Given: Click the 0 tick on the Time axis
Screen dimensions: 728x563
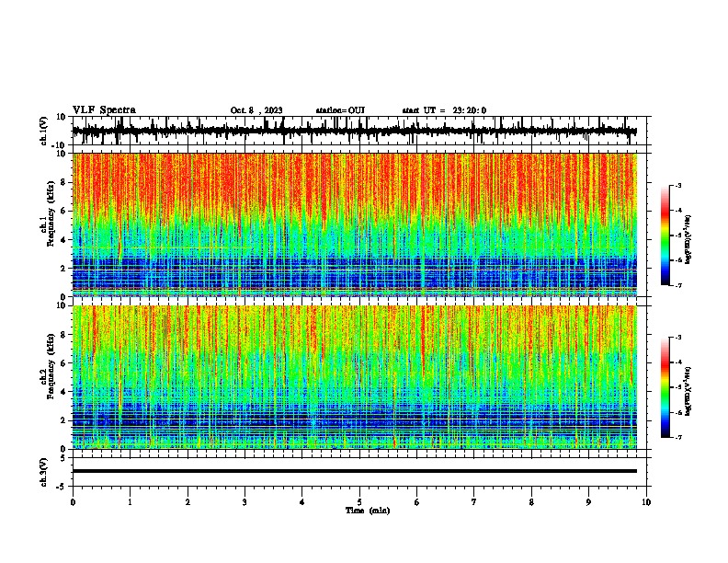Looking at the screenshot, I should click(73, 502).
